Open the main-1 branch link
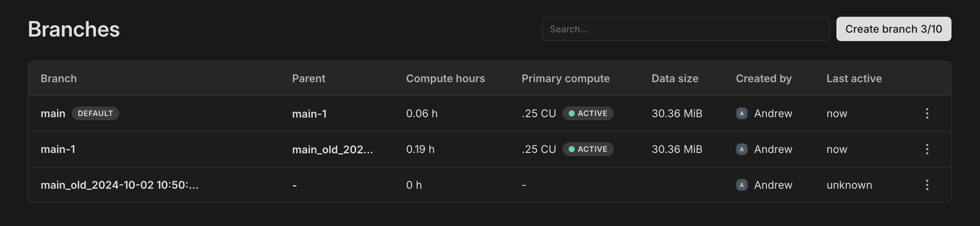The image size is (980, 226). pos(58,149)
